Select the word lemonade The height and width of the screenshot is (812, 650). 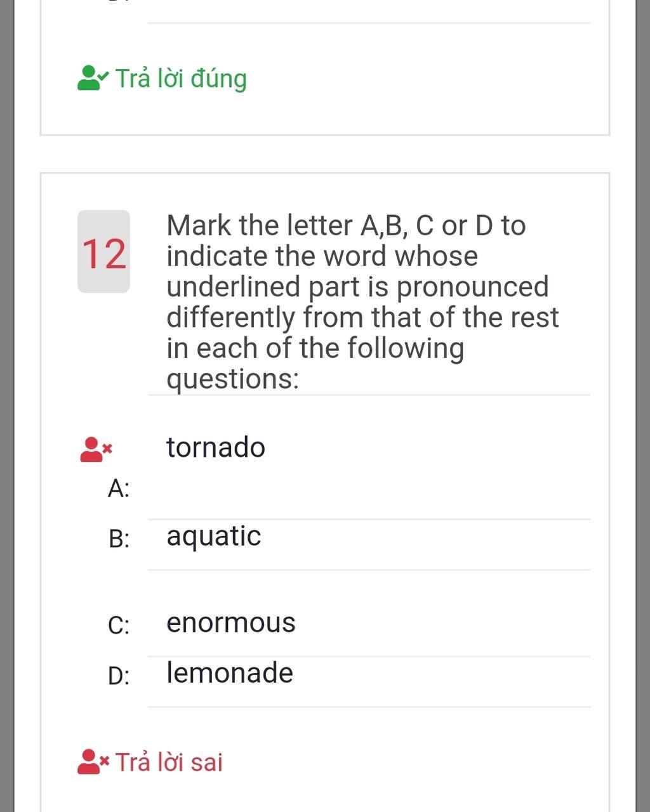click(230, 672)
